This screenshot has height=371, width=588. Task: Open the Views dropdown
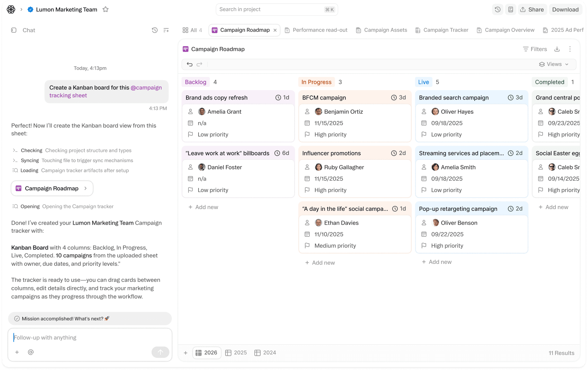pyautogui.click(x=553, y=64)
